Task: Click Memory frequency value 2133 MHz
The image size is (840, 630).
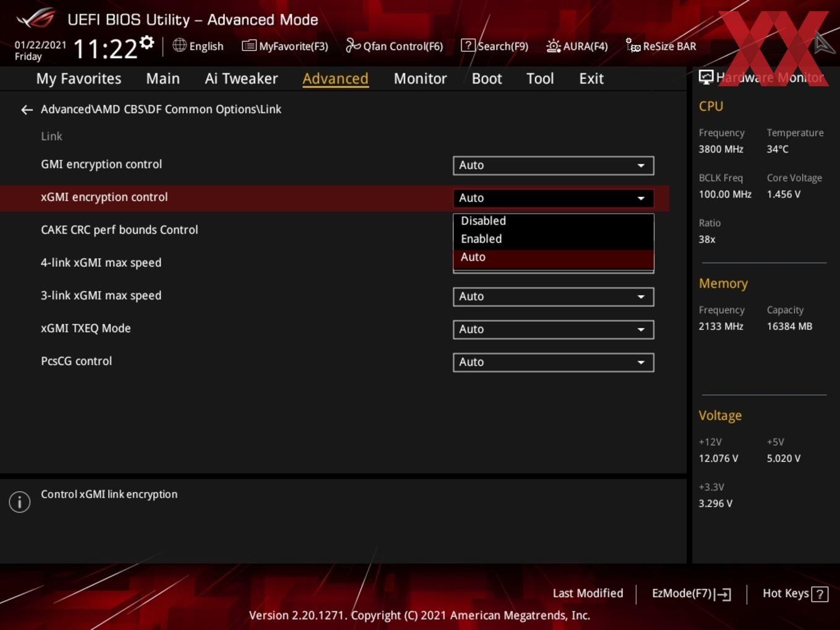Action: click(x=721, y=326)
